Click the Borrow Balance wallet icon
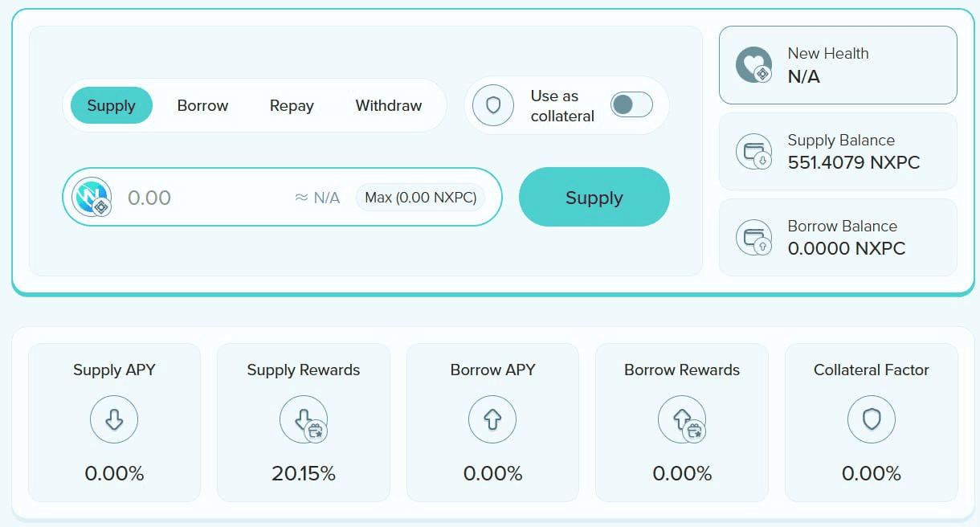This screenshot has width=980, height=527. pyautogui.click(x=753, y=237)
